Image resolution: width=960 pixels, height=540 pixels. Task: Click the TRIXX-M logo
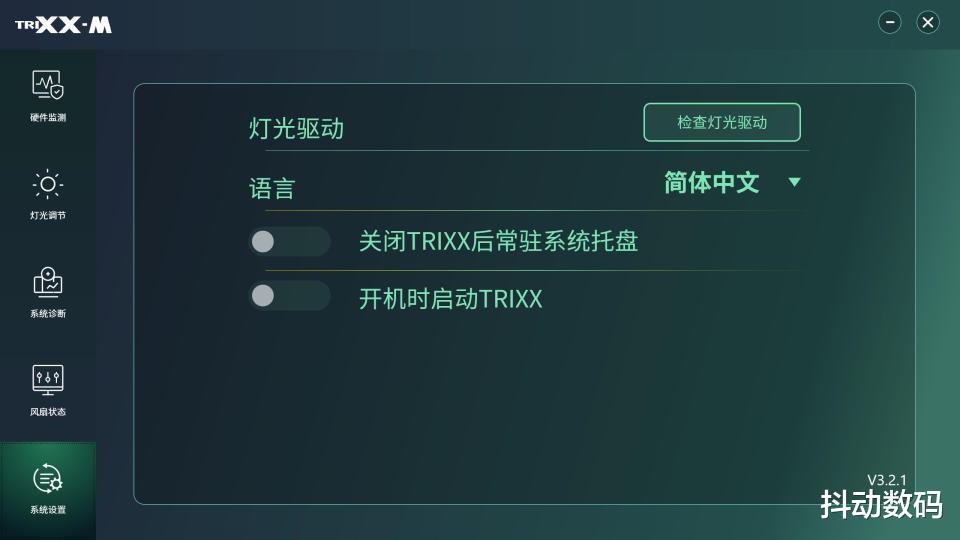pyautogui.click(x=63, y=25)
